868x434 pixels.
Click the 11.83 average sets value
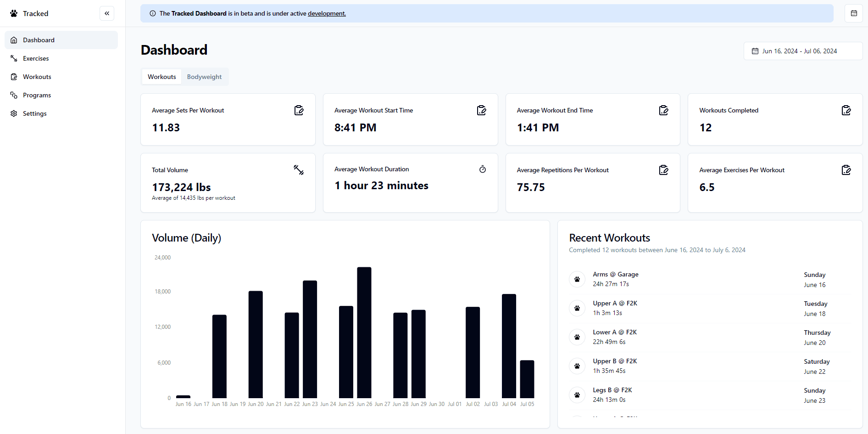166,128
